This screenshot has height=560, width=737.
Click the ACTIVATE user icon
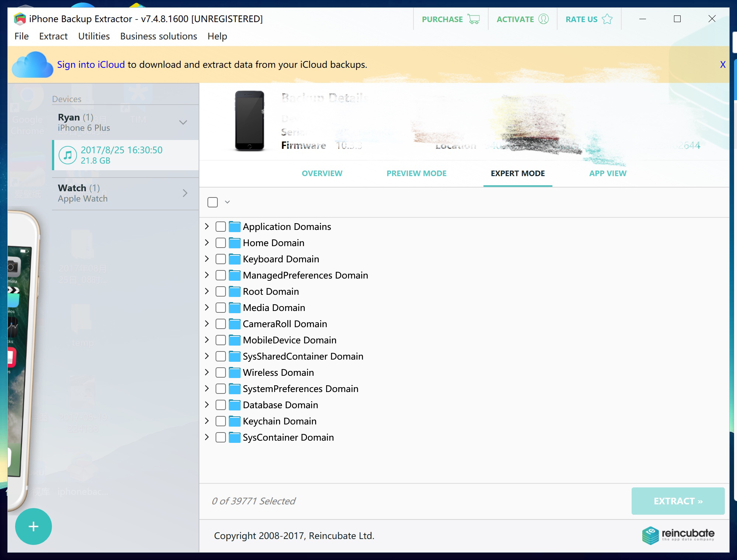point(544,19)
